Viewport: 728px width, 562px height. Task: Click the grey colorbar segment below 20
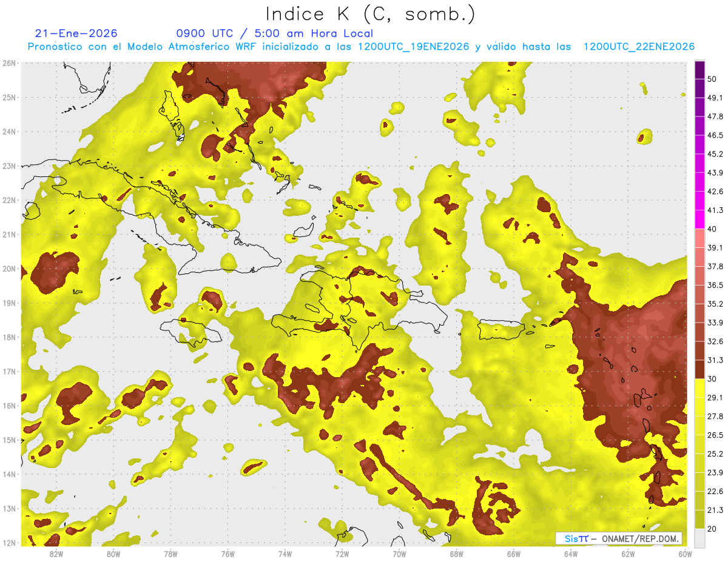699,537
